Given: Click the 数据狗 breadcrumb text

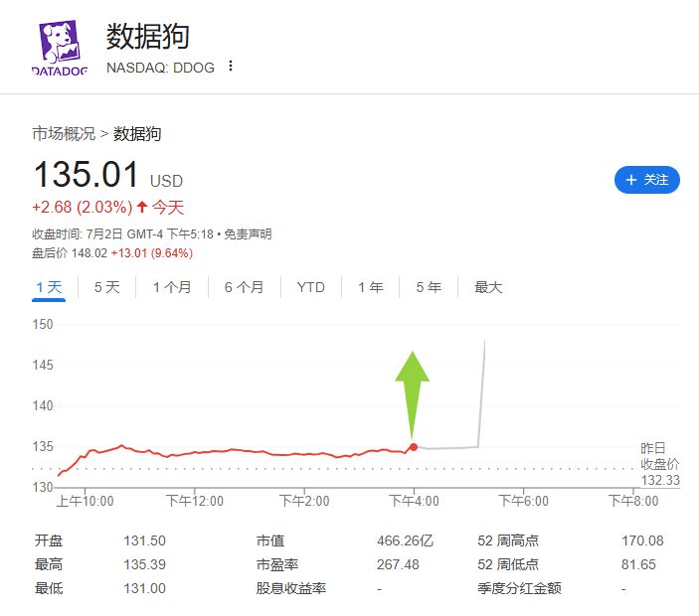Looking at the screenshot, I should (137, 133).
